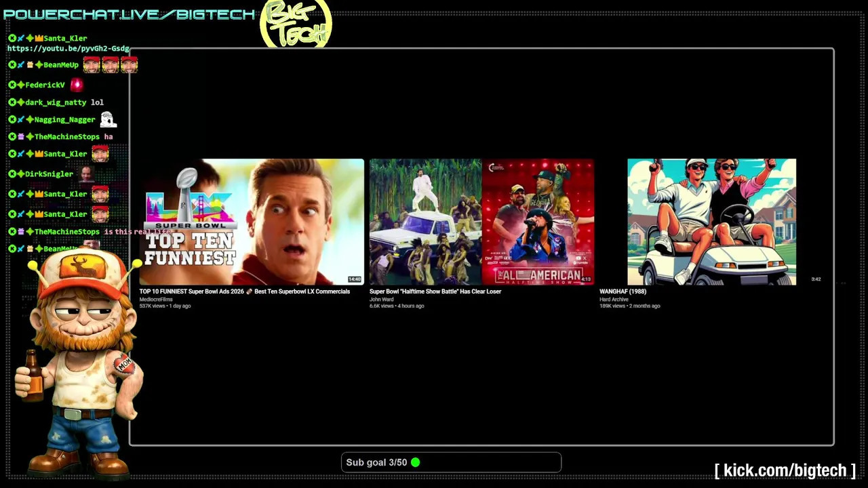Viewport: 868px width, 488px height.
Task: Click the FederickV username in chat
Action: coord(45,85)
